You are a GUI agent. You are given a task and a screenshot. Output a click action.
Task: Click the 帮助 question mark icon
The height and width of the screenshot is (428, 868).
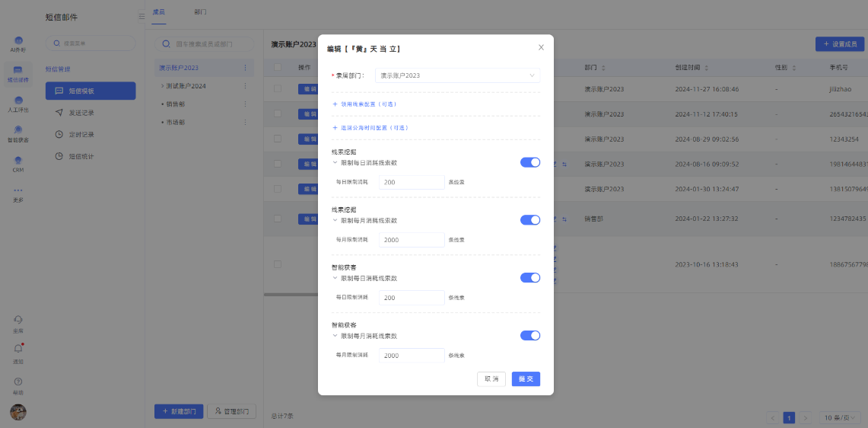tap(18, 382)
